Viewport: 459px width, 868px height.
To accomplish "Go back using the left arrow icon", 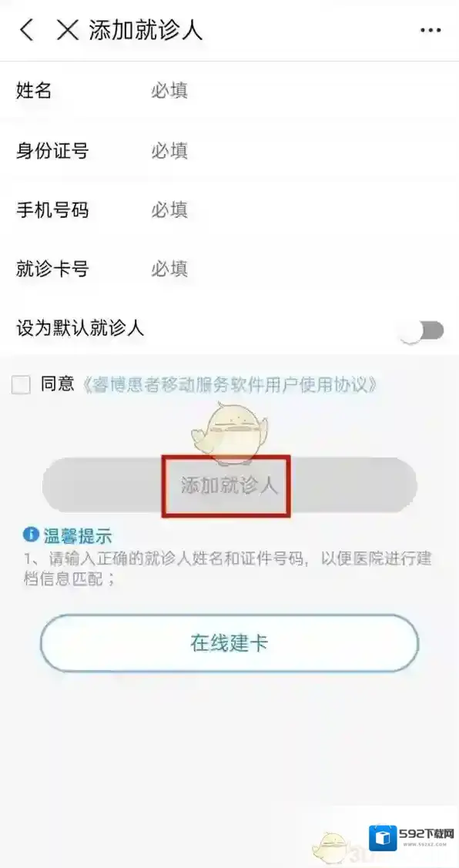I will pos(26,30).
